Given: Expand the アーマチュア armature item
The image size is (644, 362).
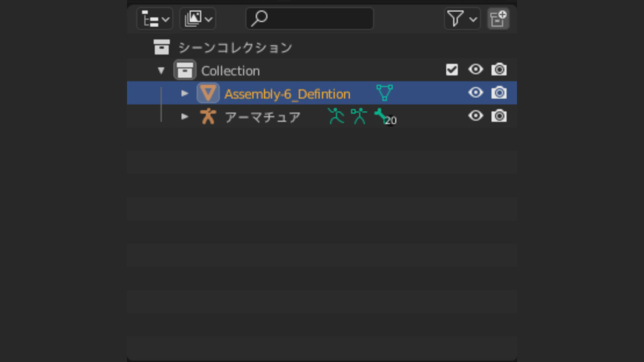Looking at the screenshot, I should click(184, 116).
